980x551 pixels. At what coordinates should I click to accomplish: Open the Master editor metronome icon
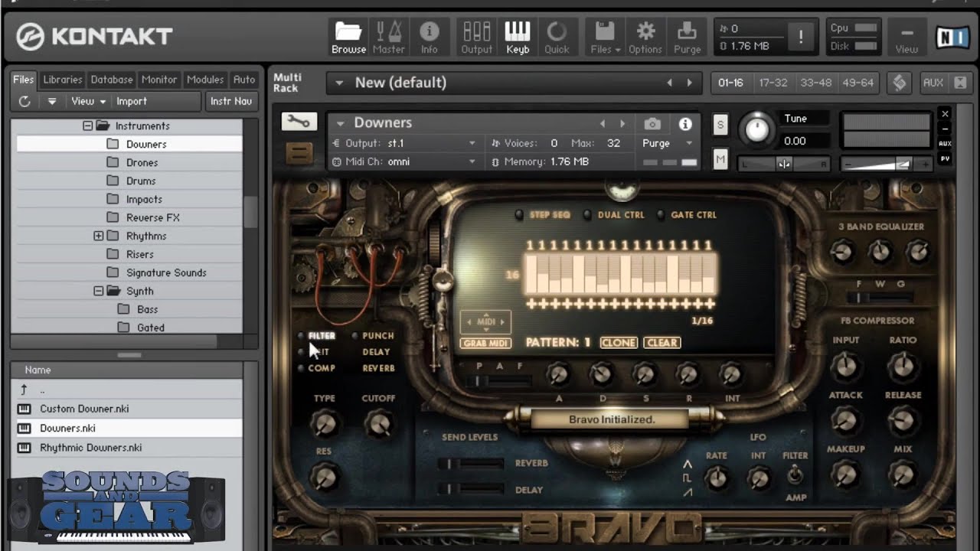[x=388, y=37]
